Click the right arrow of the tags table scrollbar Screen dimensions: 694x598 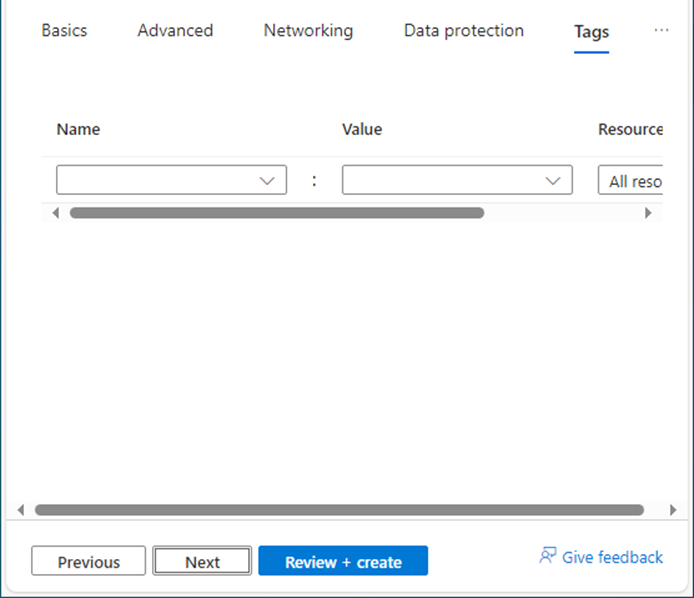(x=648, y=213)
